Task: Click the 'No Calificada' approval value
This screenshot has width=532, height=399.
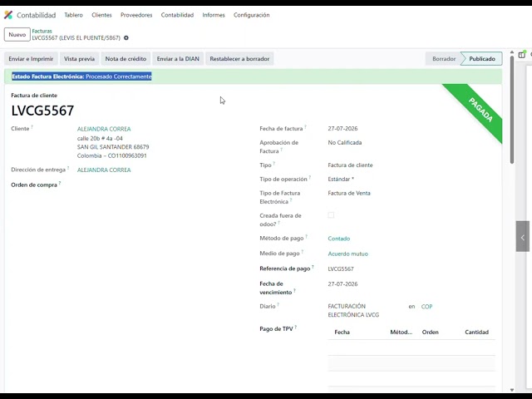Action: tap(345, 142)
